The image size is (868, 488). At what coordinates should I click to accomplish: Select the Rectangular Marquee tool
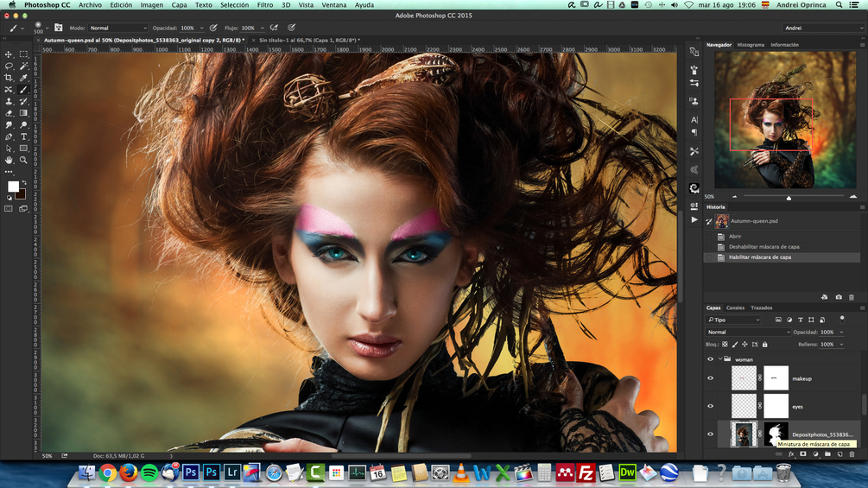[x=24, y=54]
